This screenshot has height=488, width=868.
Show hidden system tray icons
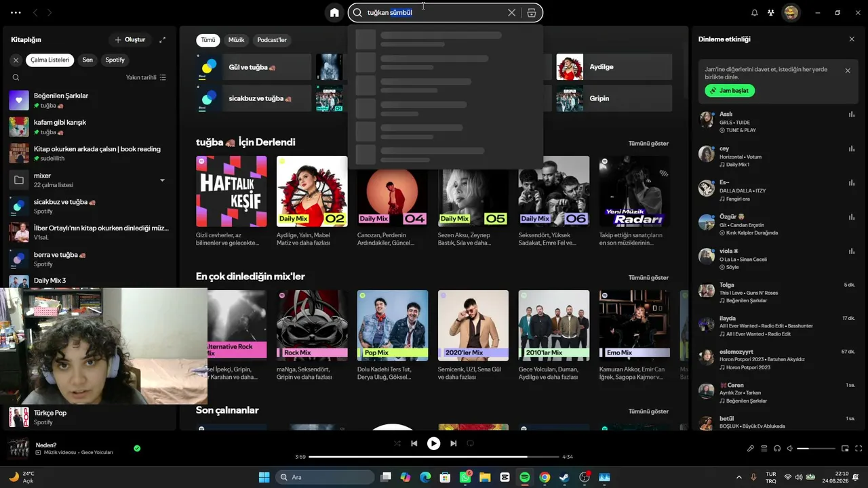[x=739, y=477]
